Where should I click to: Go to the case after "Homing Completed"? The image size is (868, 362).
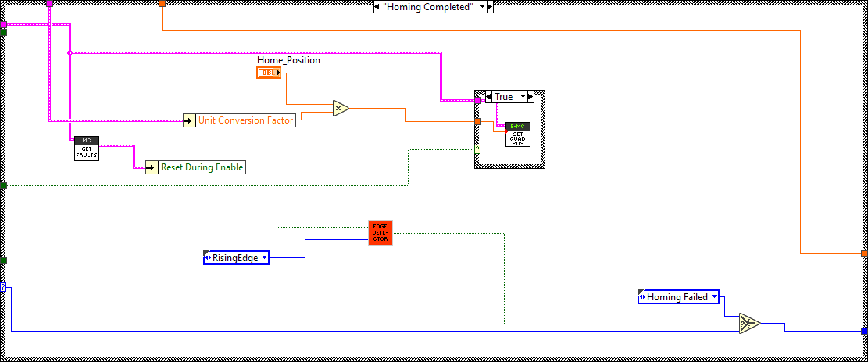pos(491,6)
